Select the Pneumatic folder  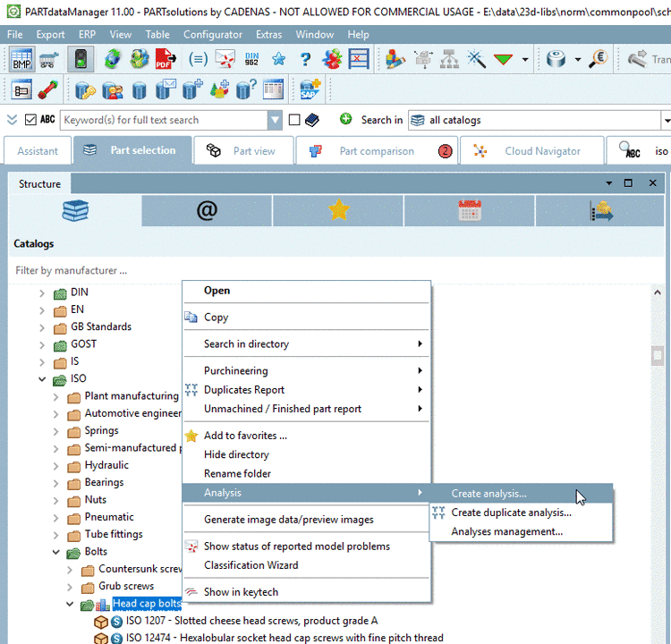(x=109, y=517)
